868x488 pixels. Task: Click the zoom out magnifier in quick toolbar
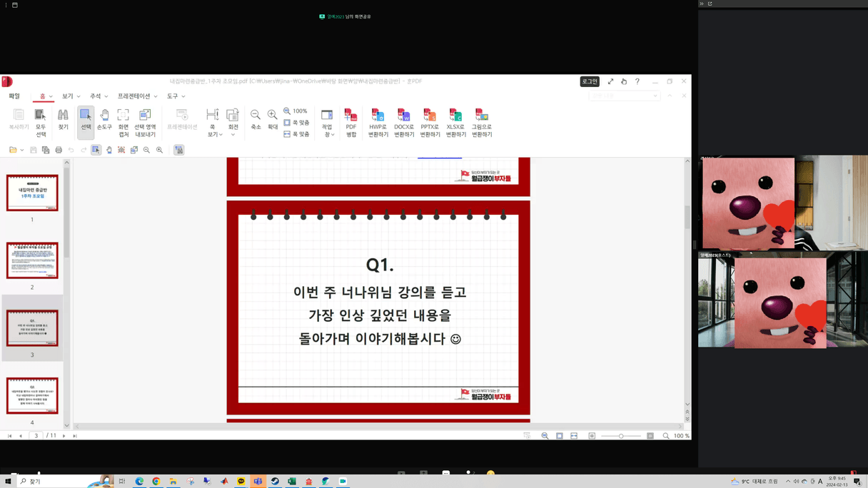[x=146, y=150]
